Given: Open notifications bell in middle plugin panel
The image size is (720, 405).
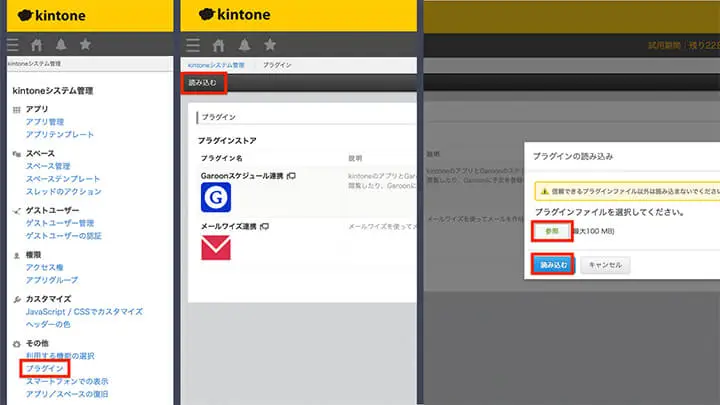Looking at the screenshot, I should pyautogui.click(x=244, y=45).
